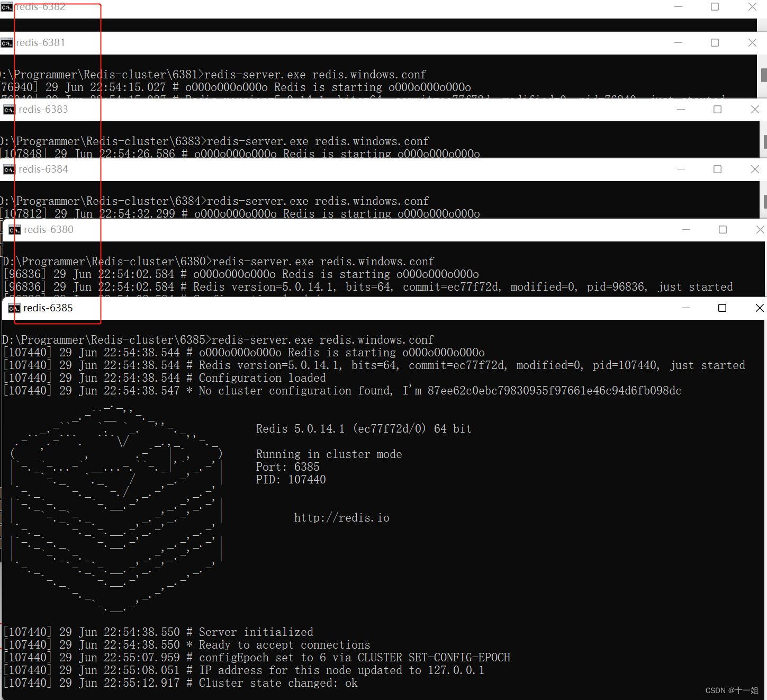Click the 'Ready to accept connections' line
Screen dimensions: 767x700
pyautogui.click(x=187, y=644)
